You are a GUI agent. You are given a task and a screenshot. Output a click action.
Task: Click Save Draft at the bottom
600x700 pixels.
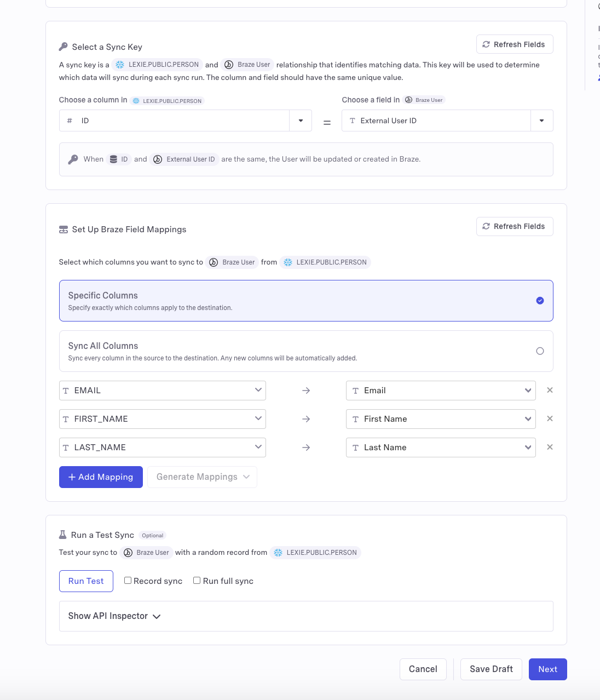[491, 669]
